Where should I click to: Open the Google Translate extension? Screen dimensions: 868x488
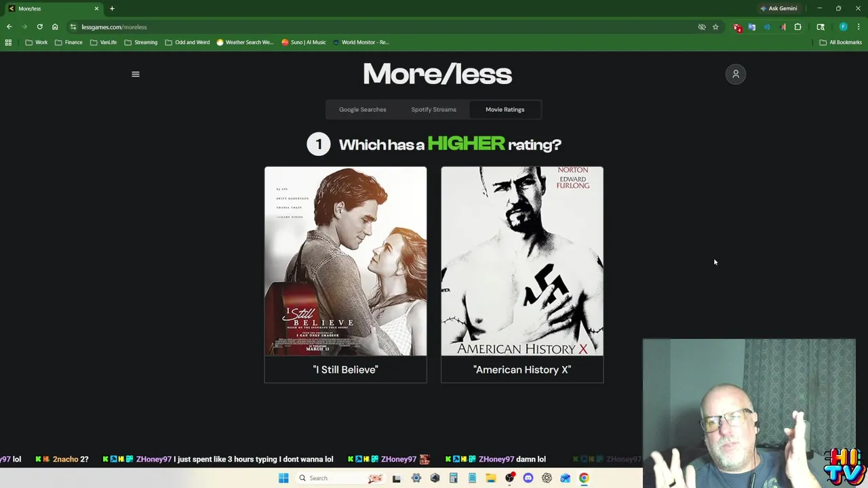(752, 27)
